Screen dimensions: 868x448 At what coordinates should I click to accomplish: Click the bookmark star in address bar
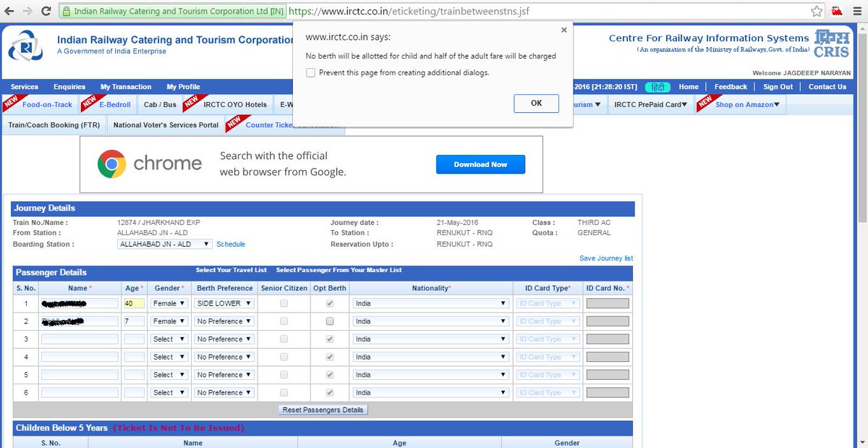[815, 11]
